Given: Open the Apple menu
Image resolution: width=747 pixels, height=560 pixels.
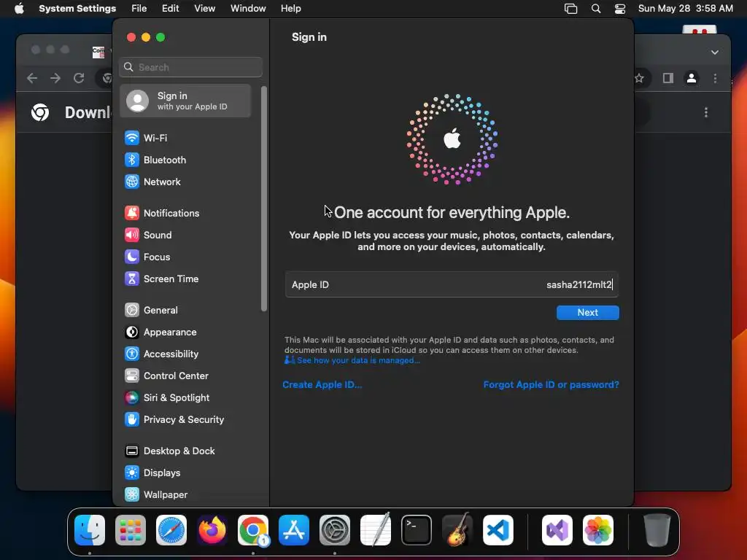Looking at the screenshot, I should click(19, 9).
